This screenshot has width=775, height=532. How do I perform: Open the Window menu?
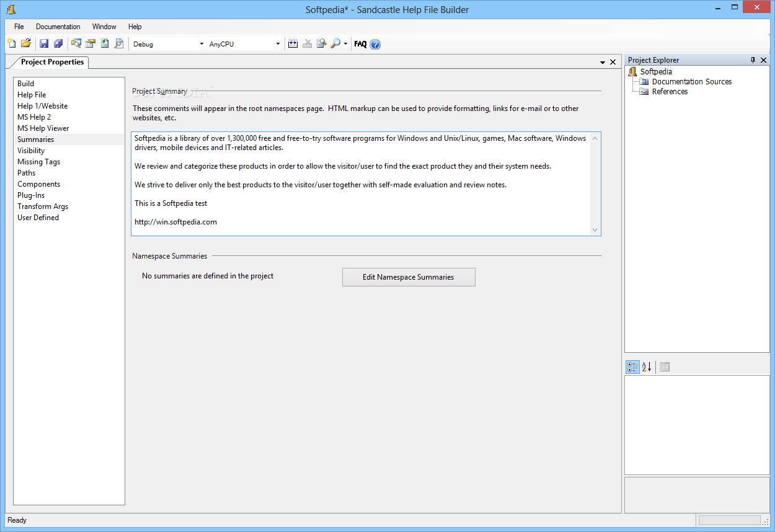[x=104, y=27]
